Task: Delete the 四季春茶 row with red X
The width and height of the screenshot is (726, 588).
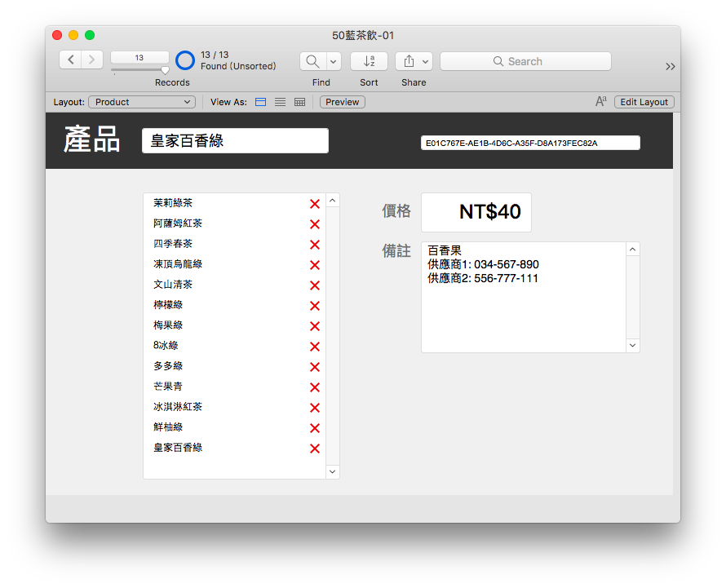Action: click(x=315, y=245)
